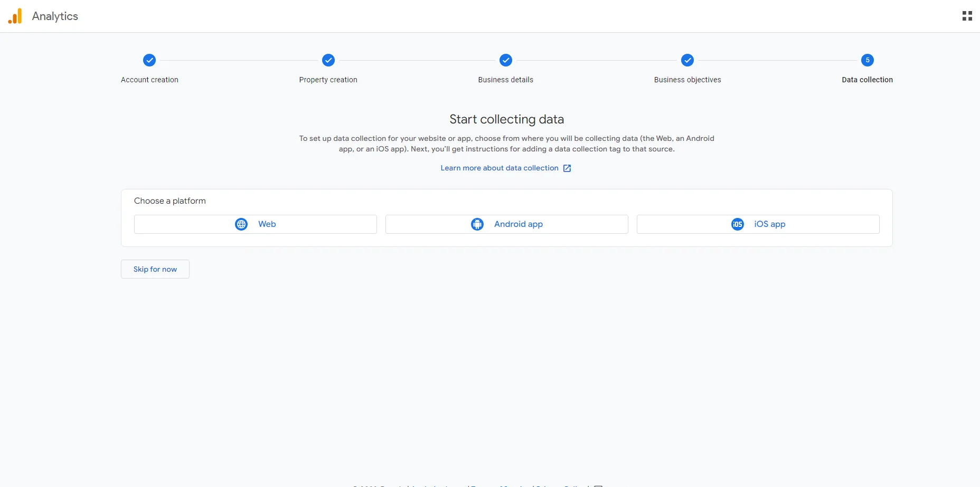Click the globe icon on the Web option
The image size is (980, 487).
coord(241,224)
